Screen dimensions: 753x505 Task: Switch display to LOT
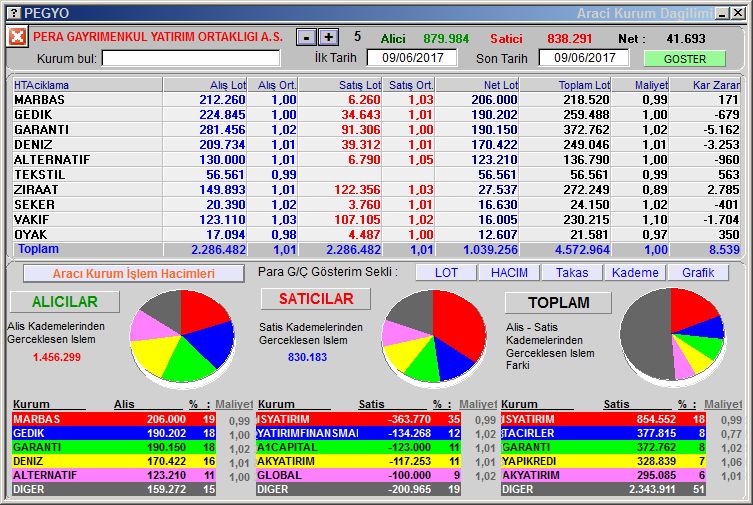(x=446, y=273)
